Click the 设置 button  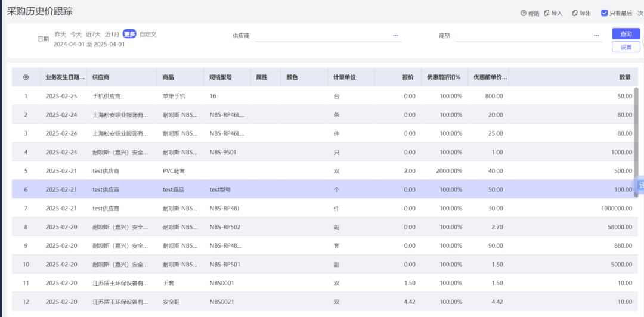[626, 47]
